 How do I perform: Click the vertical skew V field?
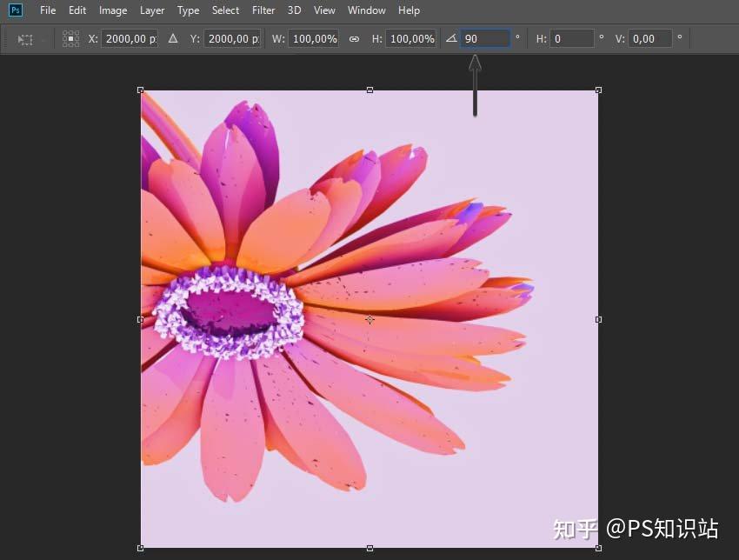(650, 39)
